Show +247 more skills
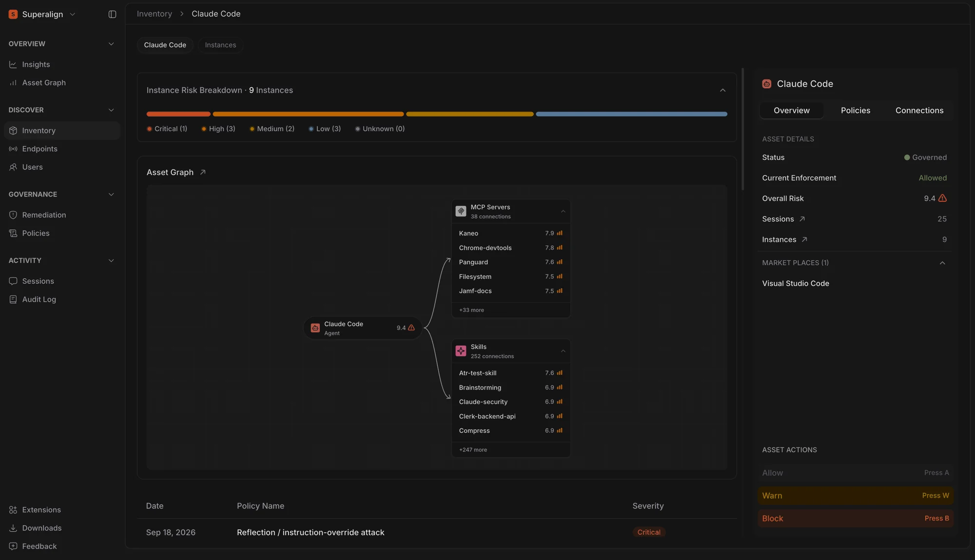 pyautogui.click(x=473, y=450)
